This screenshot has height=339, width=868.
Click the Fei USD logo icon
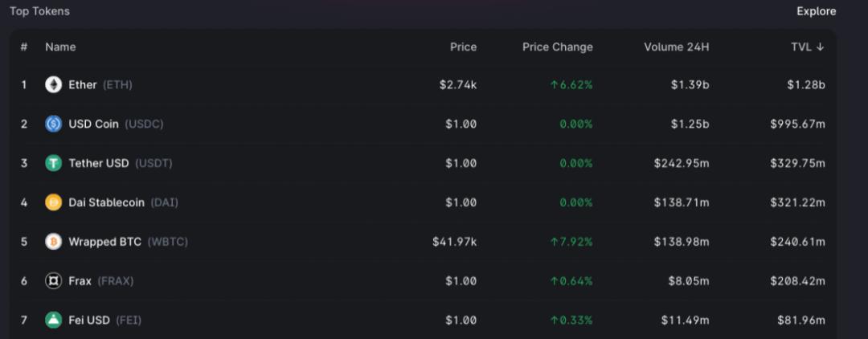click(53, 321)
